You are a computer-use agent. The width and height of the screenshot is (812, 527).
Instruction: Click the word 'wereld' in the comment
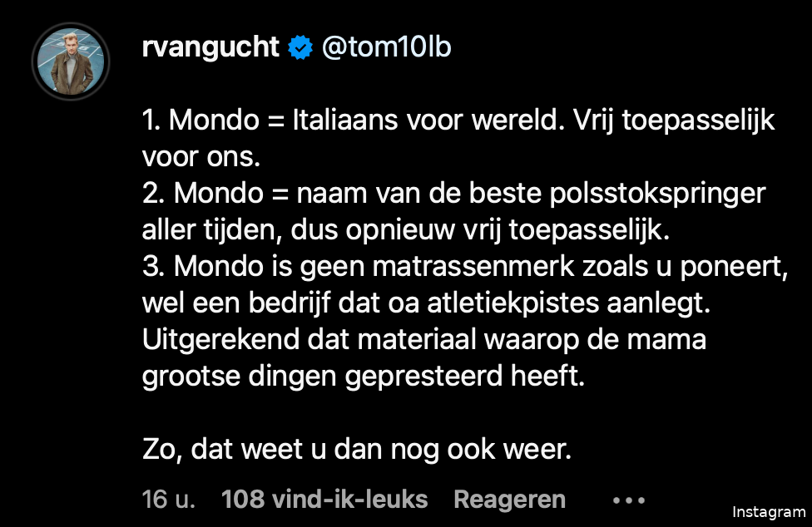point(498,121)
